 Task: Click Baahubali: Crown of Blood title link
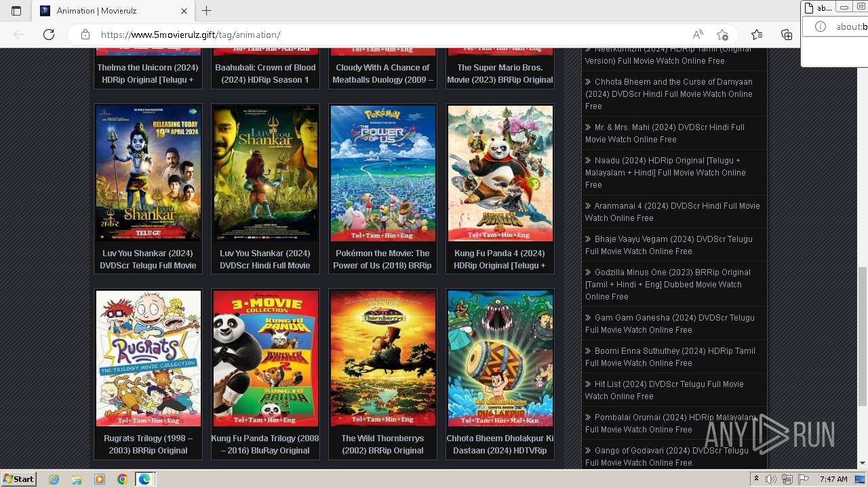265,74
